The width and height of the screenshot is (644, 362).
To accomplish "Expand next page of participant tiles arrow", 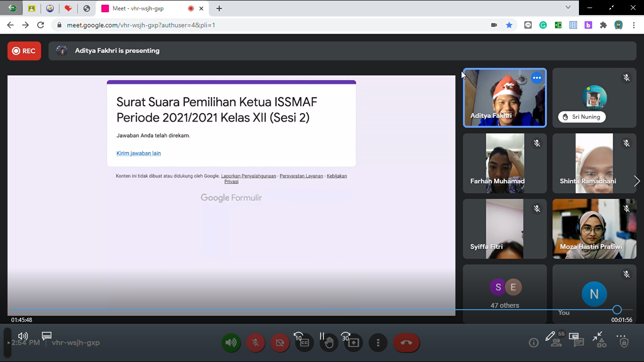I will [x=637, y=181].
